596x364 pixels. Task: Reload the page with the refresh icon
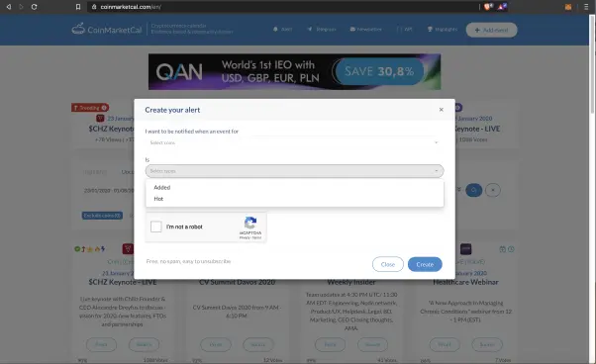(34, 7)
